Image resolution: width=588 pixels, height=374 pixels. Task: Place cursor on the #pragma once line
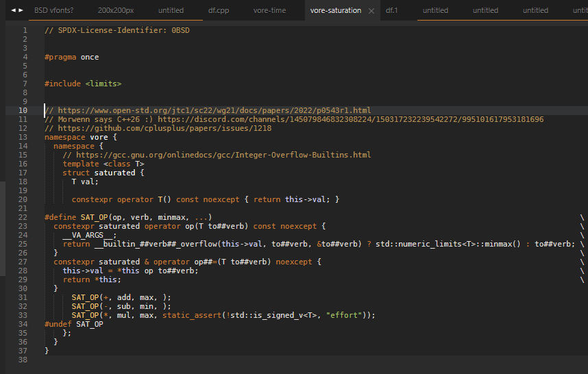[x=71, y=57]
